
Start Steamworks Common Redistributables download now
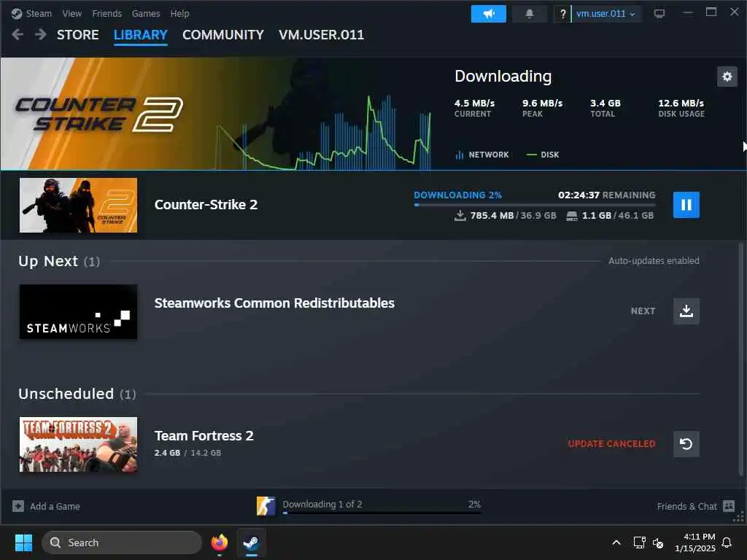coord(686,311)
